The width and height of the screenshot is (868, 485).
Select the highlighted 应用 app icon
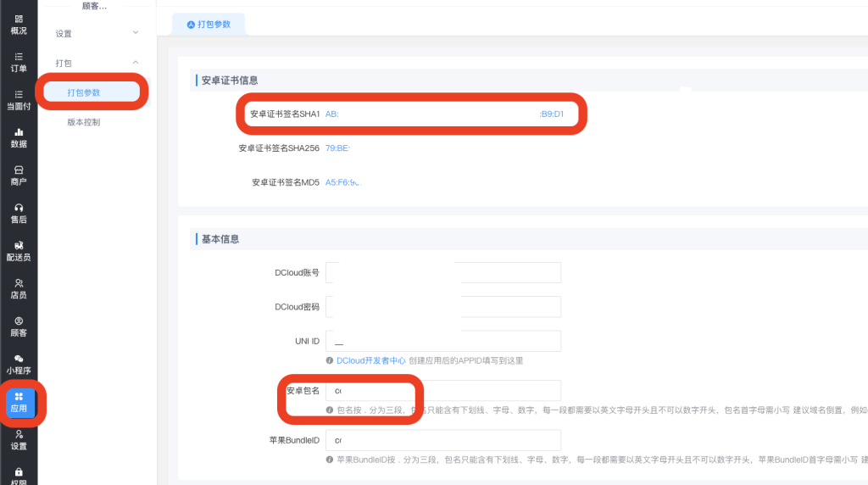point(19,402)
